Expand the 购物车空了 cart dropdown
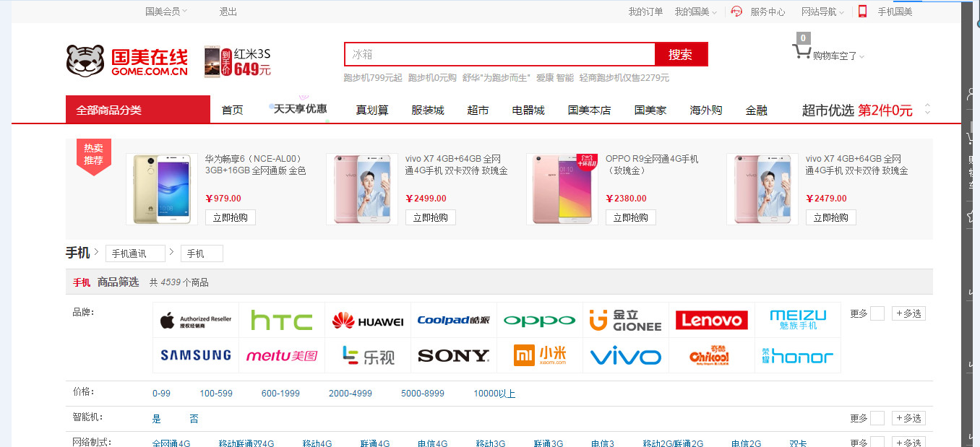980x447 pixels. tap(838, 56)
